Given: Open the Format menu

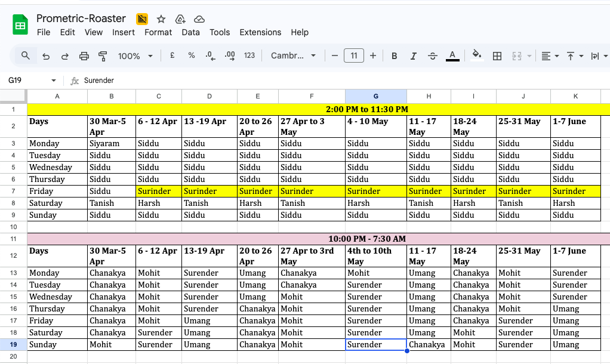Looking at the screenshot, I should click(x=158, y=32).
